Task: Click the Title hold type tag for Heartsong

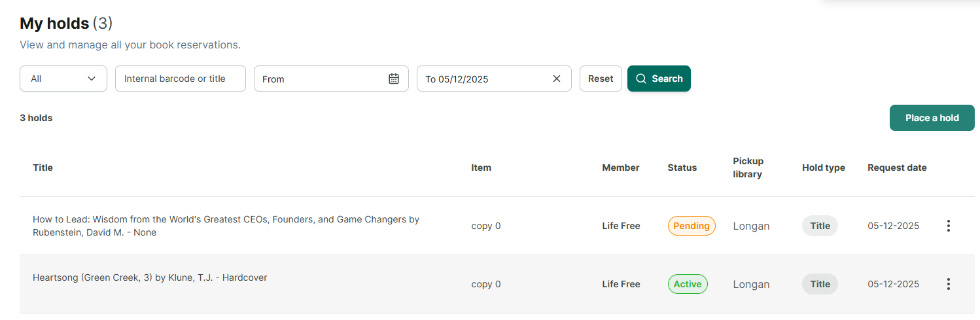Action: coord(820,284)
